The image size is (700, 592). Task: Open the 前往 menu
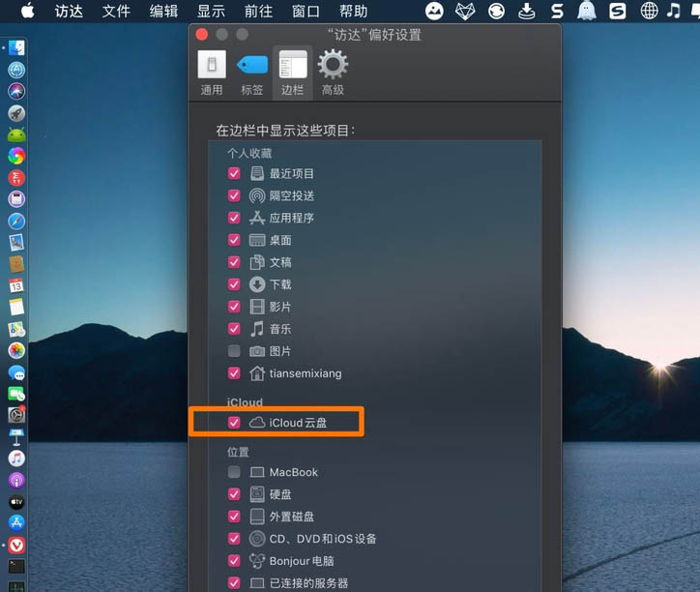pyautogui.click(x=258, y=12)
